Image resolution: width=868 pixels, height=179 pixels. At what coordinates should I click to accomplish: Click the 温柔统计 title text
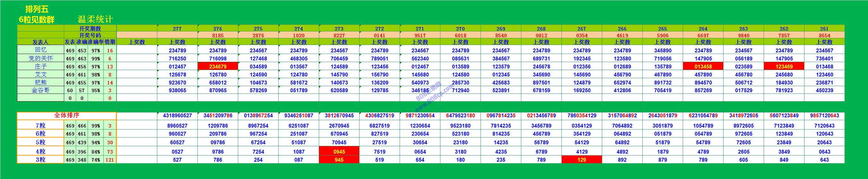(95, 19)
